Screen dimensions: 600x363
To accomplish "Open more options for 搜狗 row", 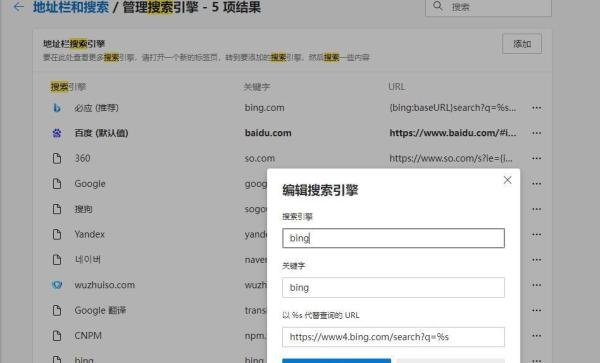I will tap(536, 209).
